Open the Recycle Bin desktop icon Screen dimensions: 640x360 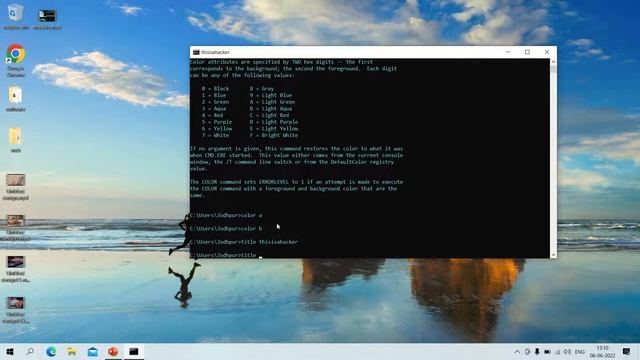tap(16, 18)
